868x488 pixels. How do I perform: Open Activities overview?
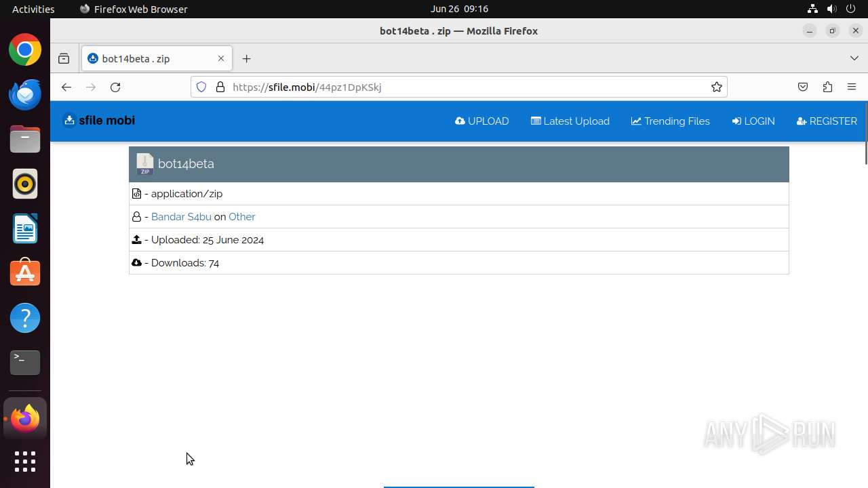(x=33, y=9)
